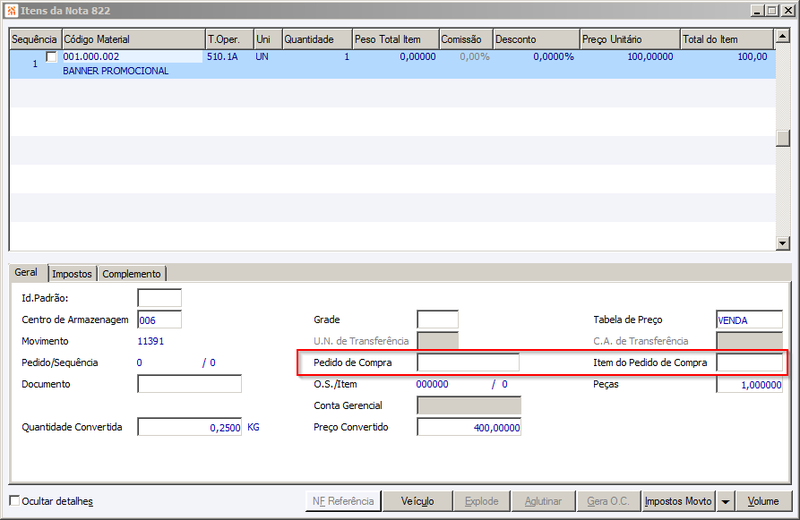Screen dimensions: 800x520
Task: Click the UN unit cell
Action: pos(262,57)
